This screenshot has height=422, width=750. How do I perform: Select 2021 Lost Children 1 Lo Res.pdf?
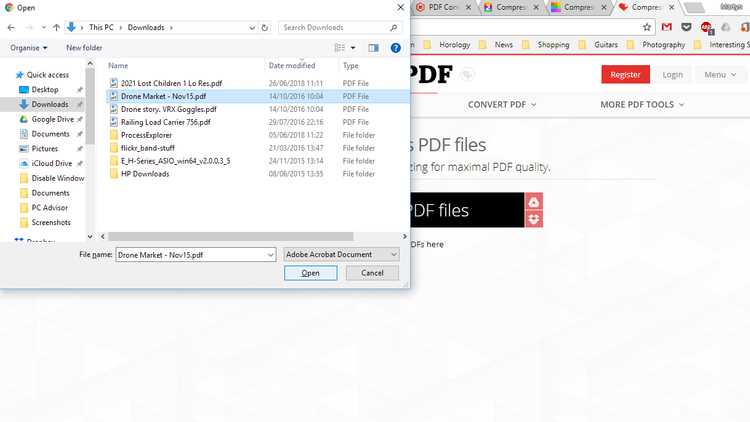coord(171,83)
